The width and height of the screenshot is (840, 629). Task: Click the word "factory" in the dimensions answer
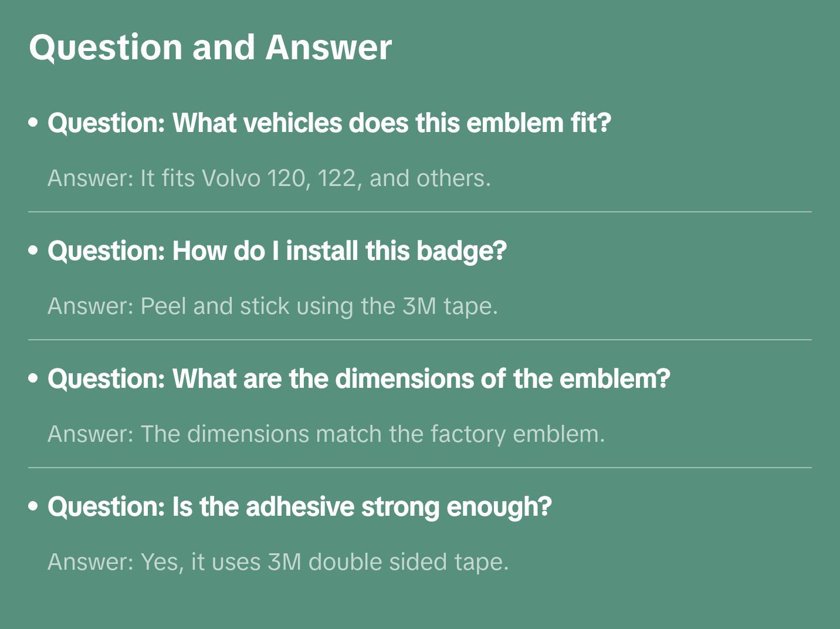pyautogui.click(x=468, y=434)
